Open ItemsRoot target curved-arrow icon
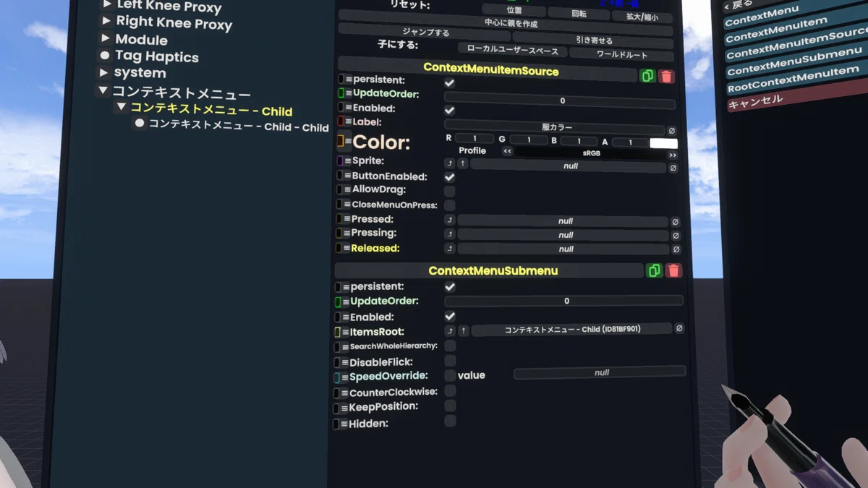Image resolution: width=868 pixels, height=488 pixels. click(450, 330)
